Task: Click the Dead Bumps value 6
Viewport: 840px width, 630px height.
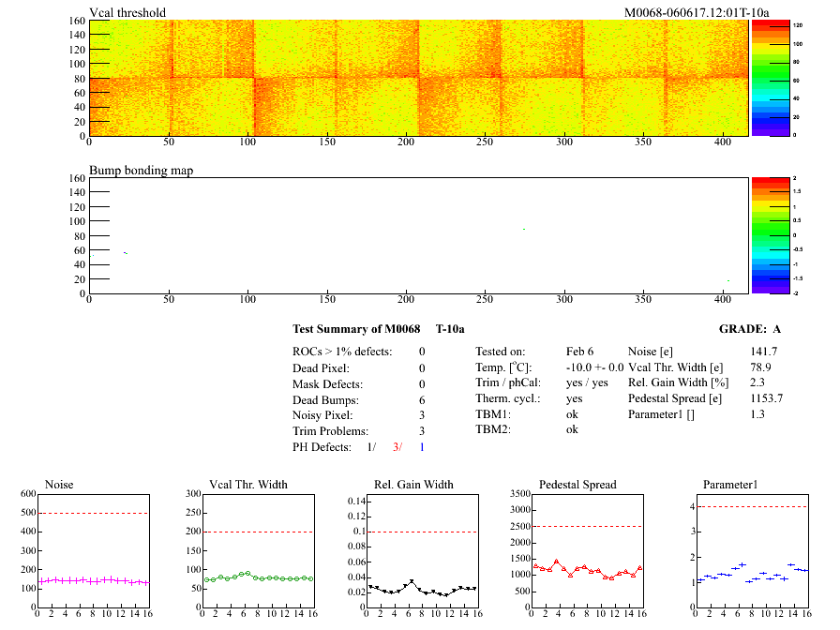Action: [422, 400]
